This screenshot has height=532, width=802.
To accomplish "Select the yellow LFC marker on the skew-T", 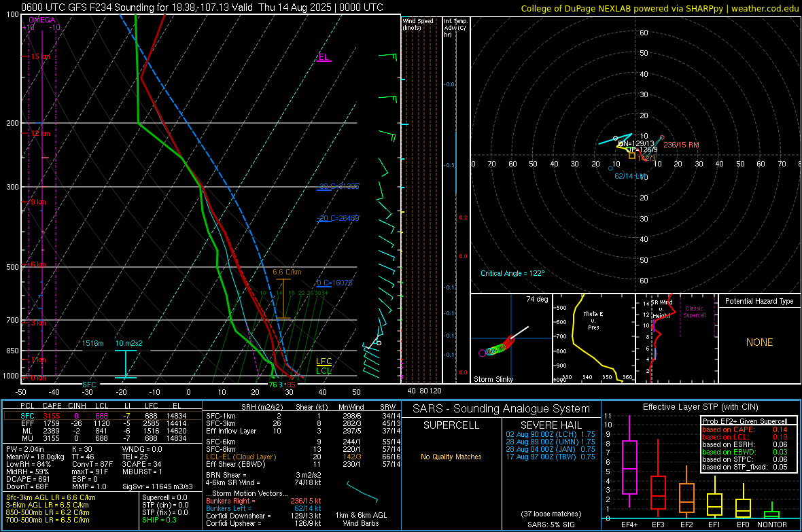I will (x=324, y=361).
